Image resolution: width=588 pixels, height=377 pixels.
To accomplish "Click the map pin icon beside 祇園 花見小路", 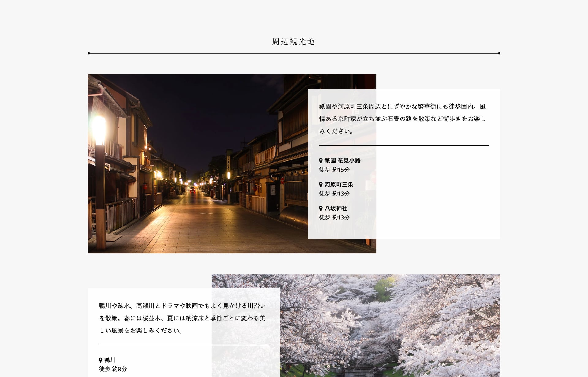I will tap(321, 160).
